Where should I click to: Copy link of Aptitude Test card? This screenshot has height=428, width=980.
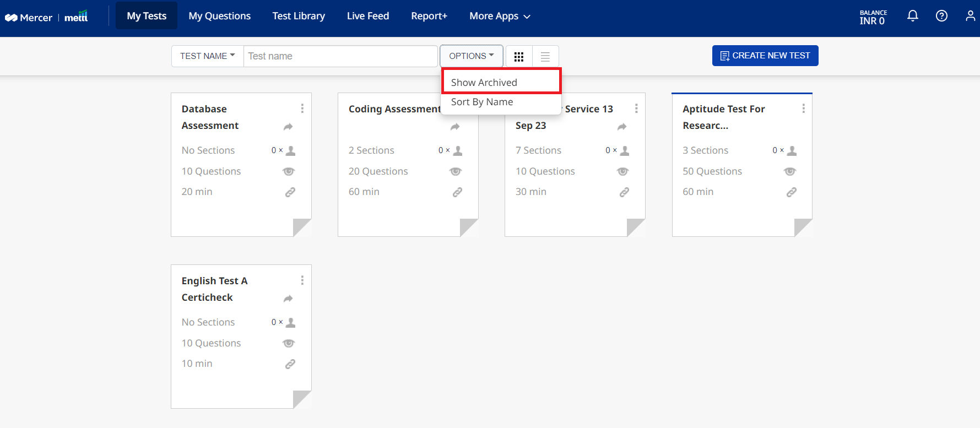tap(792, 192)
